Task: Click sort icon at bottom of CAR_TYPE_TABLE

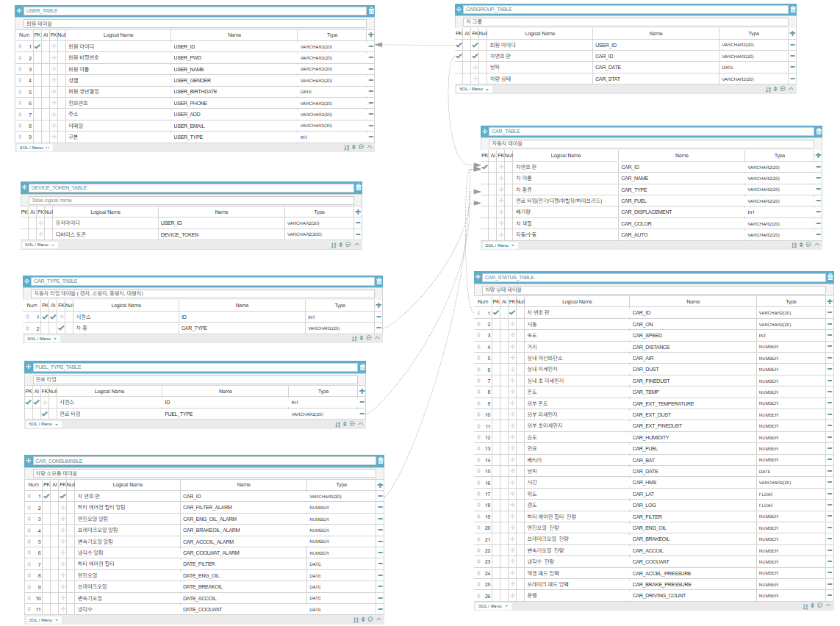Action: click(354, 339)
